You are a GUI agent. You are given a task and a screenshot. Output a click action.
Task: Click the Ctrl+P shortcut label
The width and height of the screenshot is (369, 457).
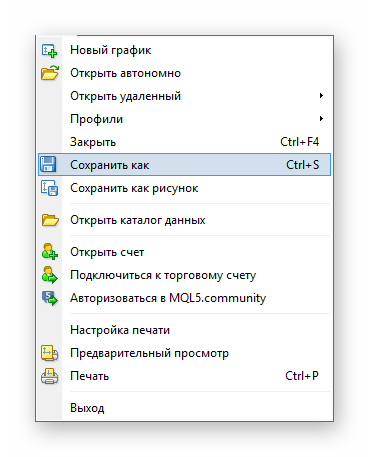tap(302, 376)
